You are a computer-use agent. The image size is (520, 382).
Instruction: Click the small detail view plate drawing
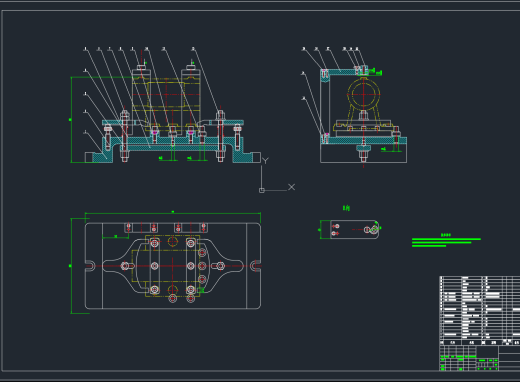pyautogui.click(x=354, y=229)
